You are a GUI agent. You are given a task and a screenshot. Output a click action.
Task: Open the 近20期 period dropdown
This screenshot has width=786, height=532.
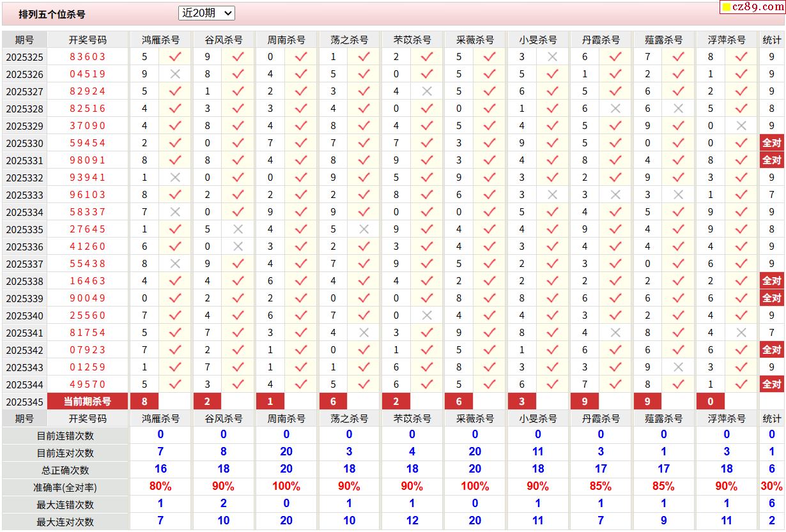coord(206,13)
